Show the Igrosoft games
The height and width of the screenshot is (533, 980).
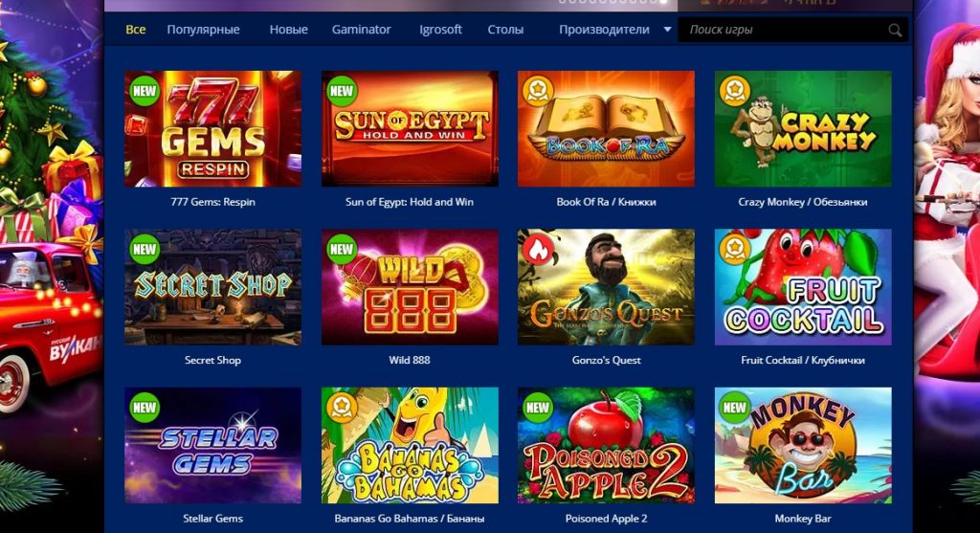tap(440, 30)
